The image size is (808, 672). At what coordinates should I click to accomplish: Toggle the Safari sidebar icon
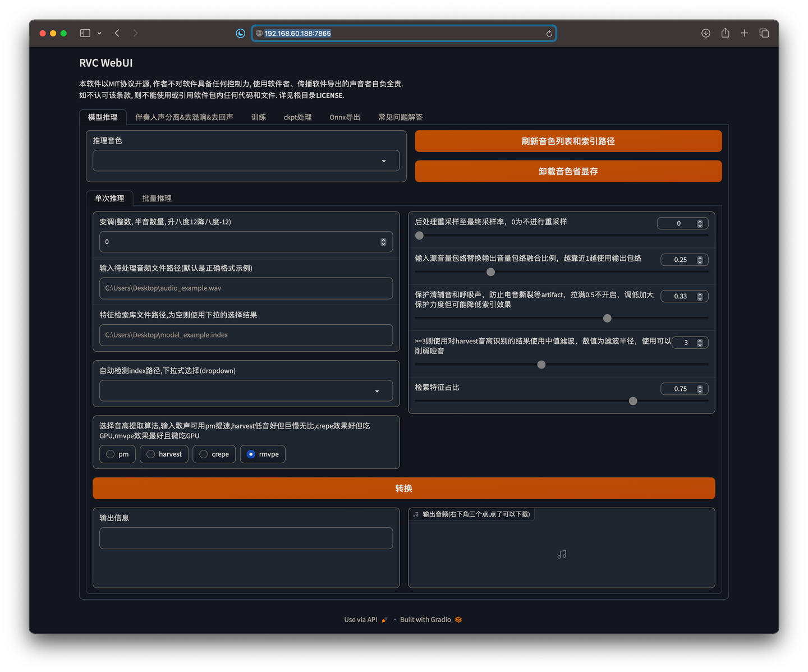(x=84, y=33)
